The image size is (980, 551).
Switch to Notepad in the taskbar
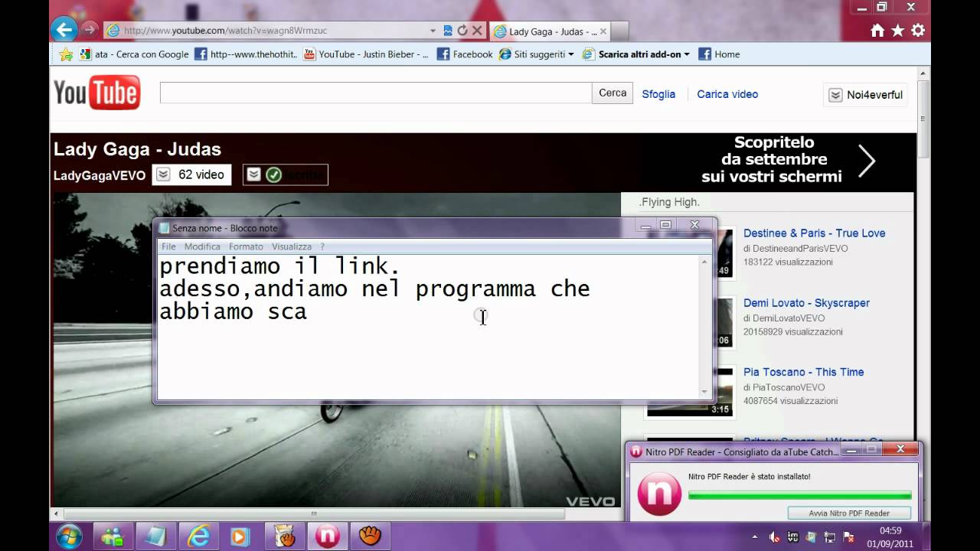pyautogui.click(x=157, y=537)
